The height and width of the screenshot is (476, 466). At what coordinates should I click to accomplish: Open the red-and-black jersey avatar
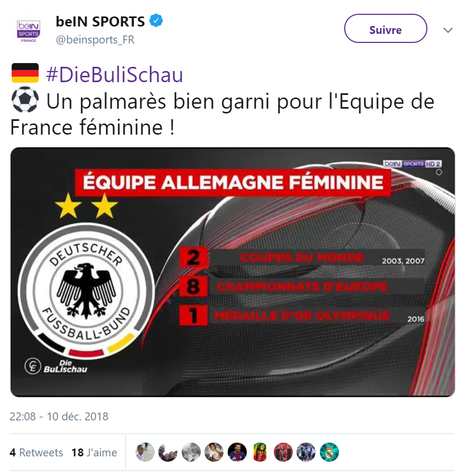click(283, 452)
